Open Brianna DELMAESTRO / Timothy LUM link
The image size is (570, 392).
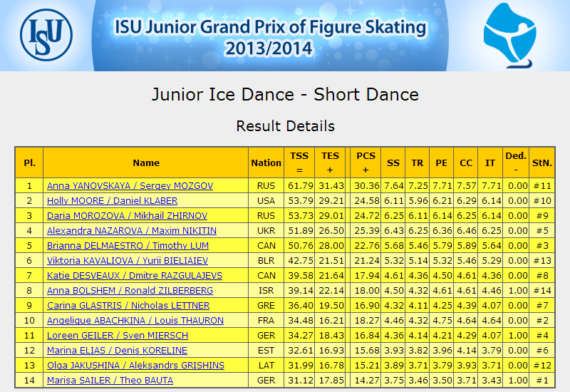click(128, 245)
